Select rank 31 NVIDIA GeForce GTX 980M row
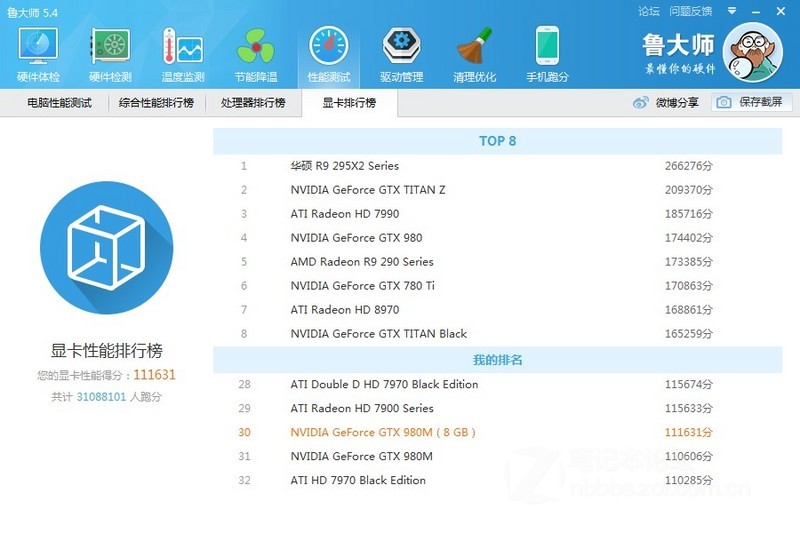 click(x=497, y=456)
